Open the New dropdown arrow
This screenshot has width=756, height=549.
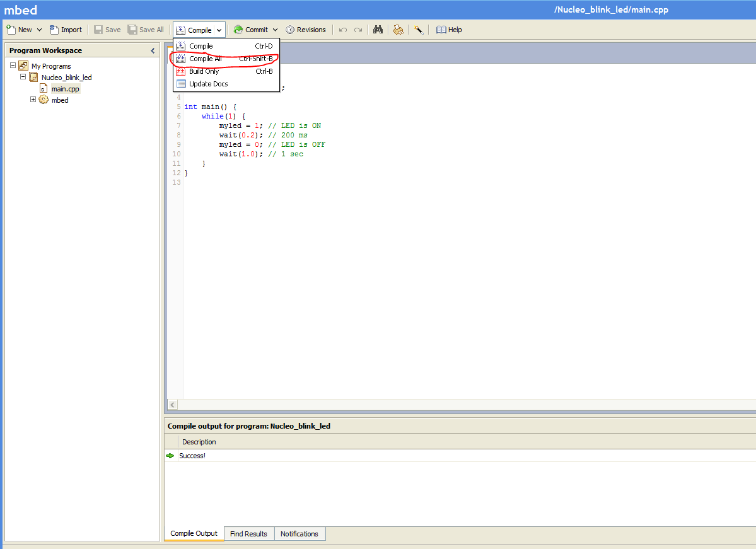pos(39,30)
